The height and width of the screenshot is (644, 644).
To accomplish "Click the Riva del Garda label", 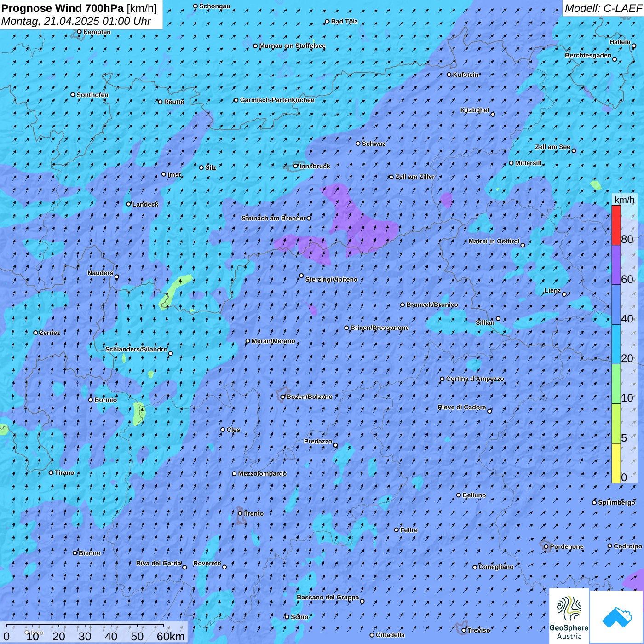I will click(159, 563).
